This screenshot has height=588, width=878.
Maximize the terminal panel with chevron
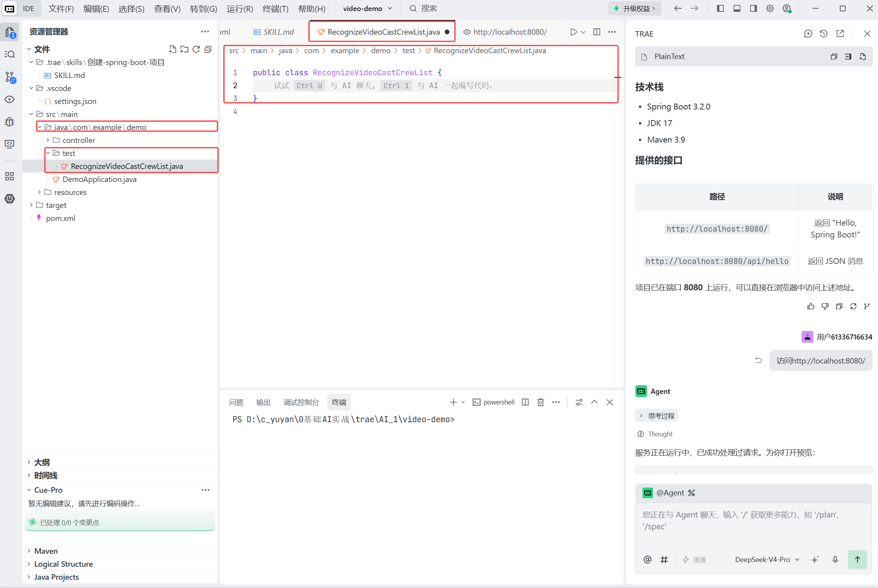click(x=594, y=402)
